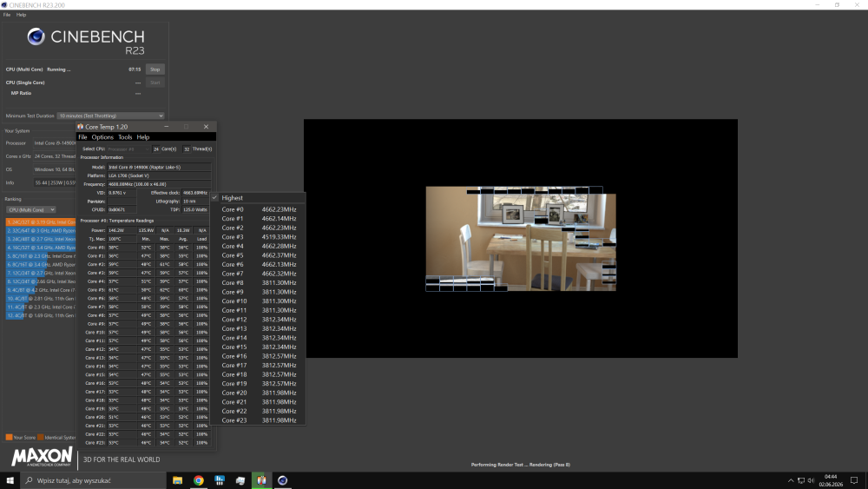This screenshot has height=489, width=868.
Task: Click the Windows taskbar search box
Action: coord(93,480)
